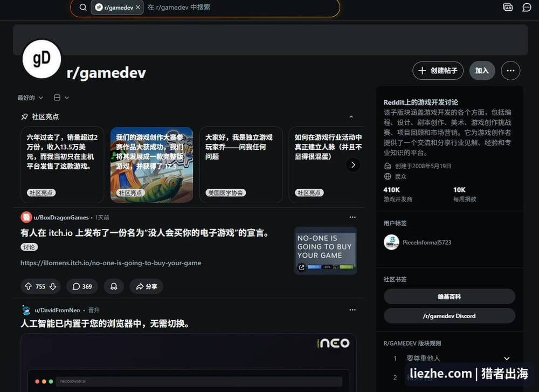Click 410K 游戏开发商 member count
Screen dimensions: 539x392
click(398, 194)
